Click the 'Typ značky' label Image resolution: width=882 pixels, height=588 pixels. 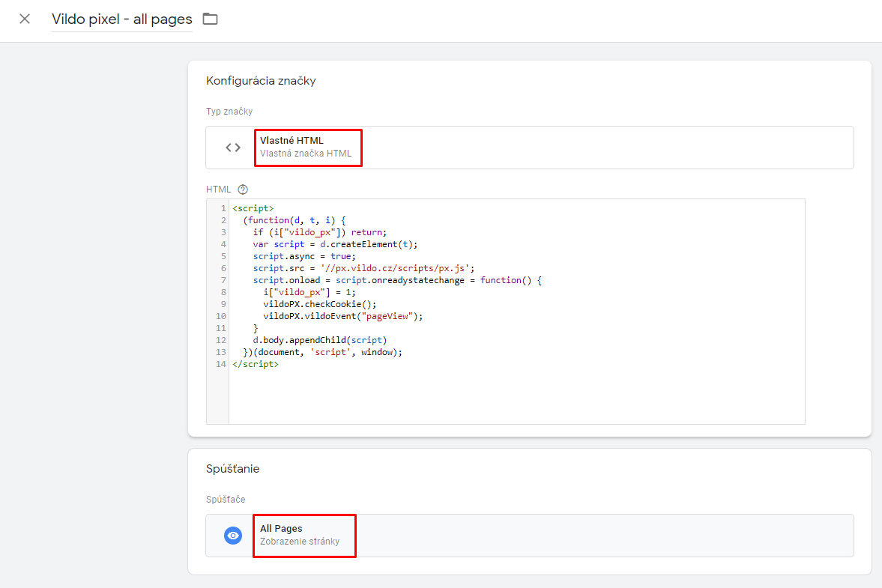tap(229, 112)
